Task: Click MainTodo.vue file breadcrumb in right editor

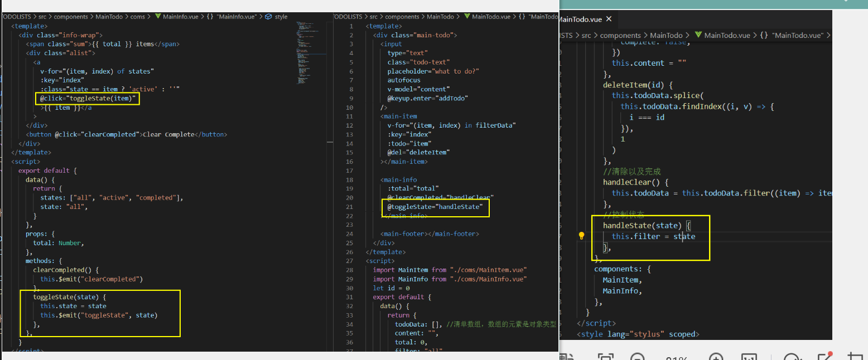Action: [727, 35]
